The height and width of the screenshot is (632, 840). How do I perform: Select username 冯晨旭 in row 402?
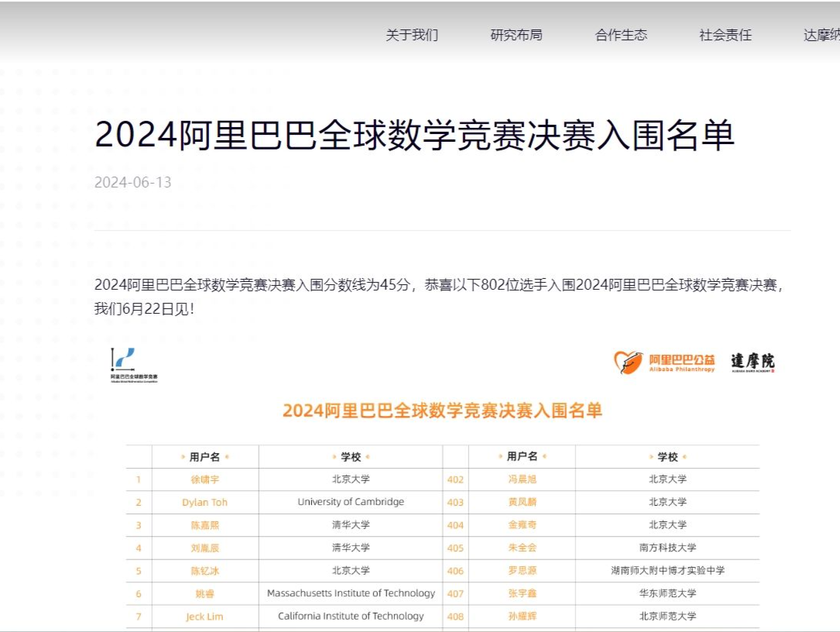point(523,479)
